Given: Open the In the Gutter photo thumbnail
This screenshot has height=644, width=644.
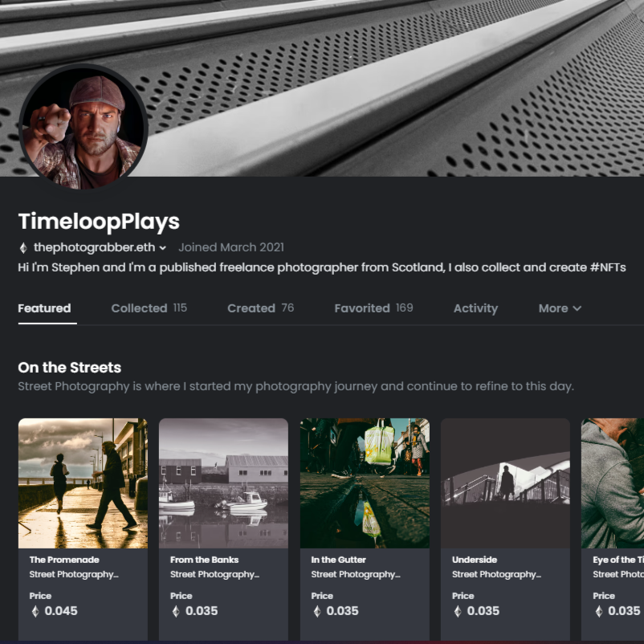Looking at the screenshot, I should click(365, 483).
